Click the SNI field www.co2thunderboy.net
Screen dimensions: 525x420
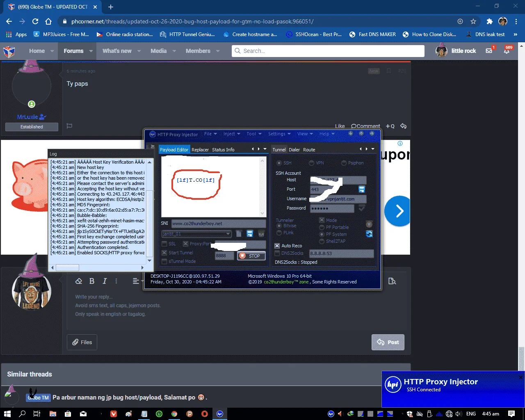pos(219,224)
